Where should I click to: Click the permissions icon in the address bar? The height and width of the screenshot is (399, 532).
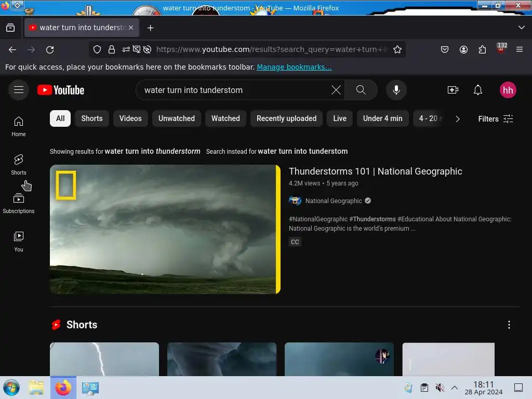126,49
